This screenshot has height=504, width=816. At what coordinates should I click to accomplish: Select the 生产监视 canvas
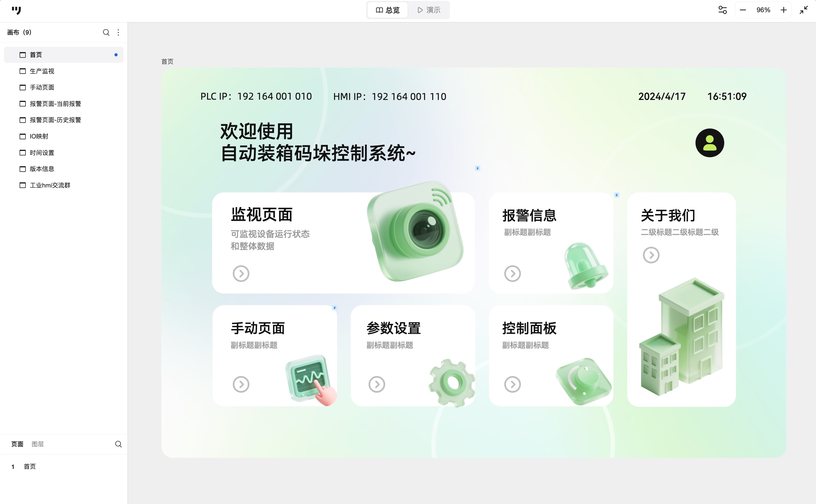pos(64,71)
